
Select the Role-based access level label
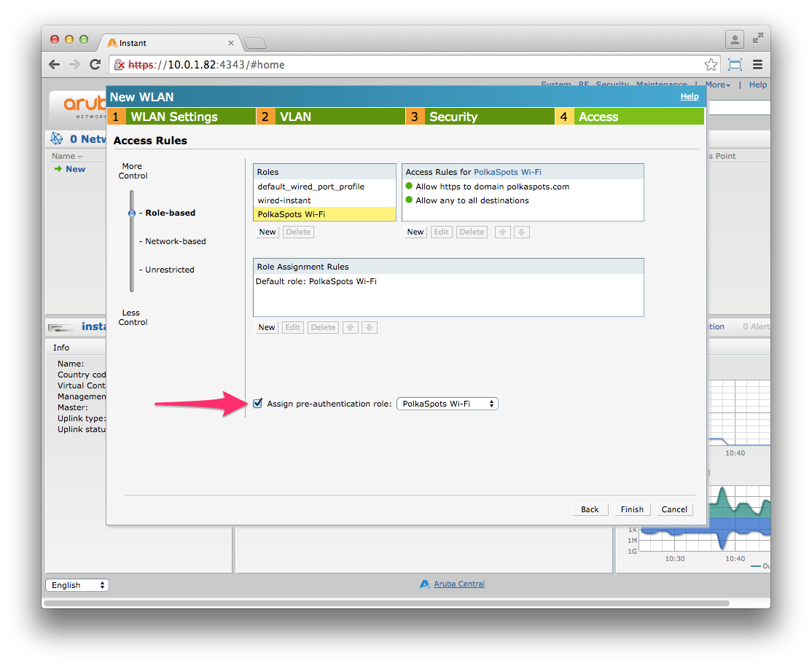(171, 213)
